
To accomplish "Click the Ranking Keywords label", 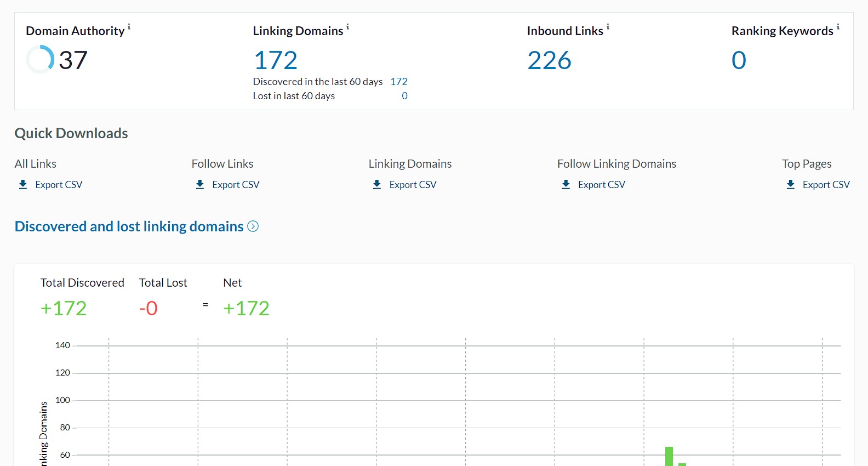I will [x=783, y=31].
